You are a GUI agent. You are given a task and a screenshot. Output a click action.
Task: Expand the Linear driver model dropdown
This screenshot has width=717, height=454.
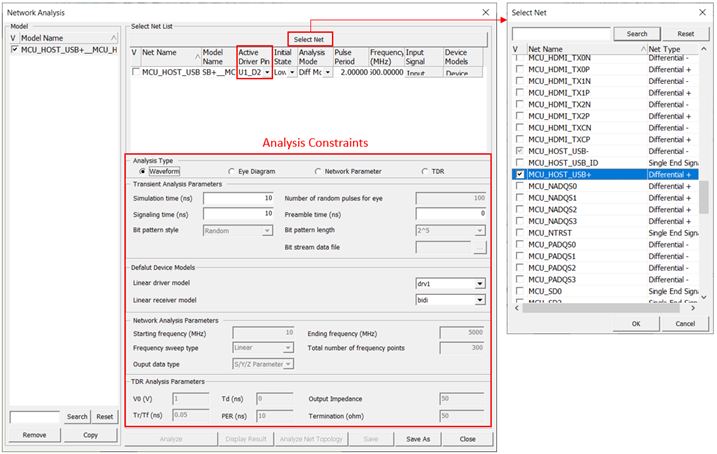click(x=480, y=284)
